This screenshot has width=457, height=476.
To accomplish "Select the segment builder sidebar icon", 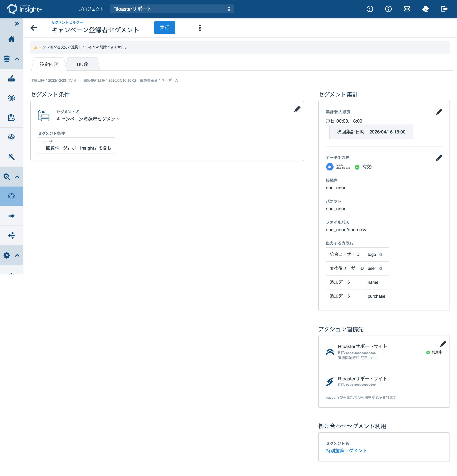I will (x=11, y=196).
